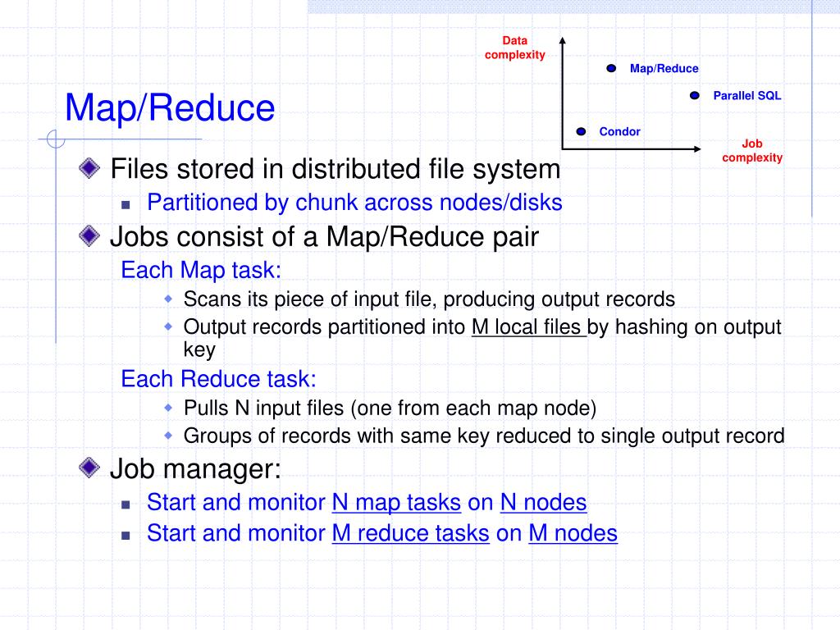The height and width of the screenshot is (630, 840).
Task: Click the Map/Reduce chart label
Action: 664,69
